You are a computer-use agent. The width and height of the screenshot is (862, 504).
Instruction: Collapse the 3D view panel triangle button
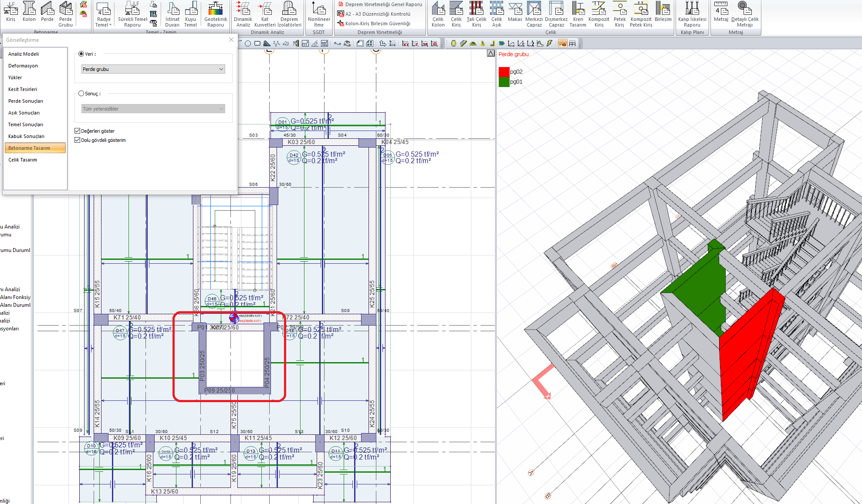pyautogui.click(x=491, y=53)
